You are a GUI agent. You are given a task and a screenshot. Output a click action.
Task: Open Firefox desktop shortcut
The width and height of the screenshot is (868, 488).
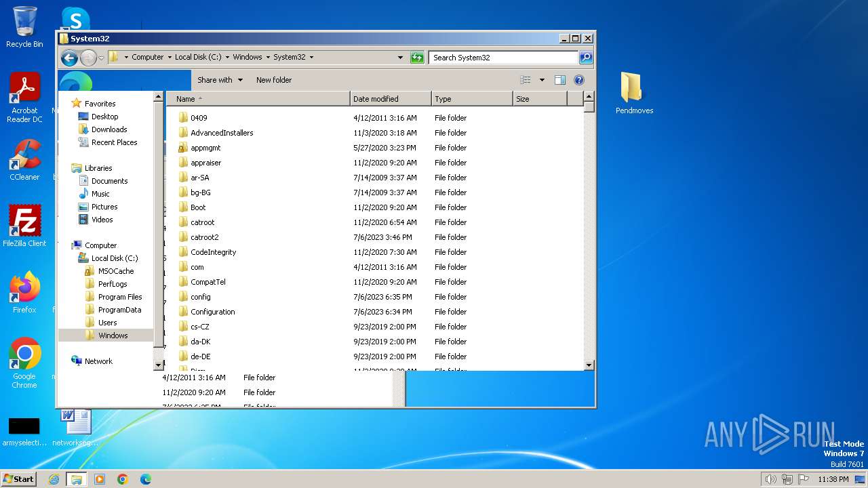click(x=24, y=293)
